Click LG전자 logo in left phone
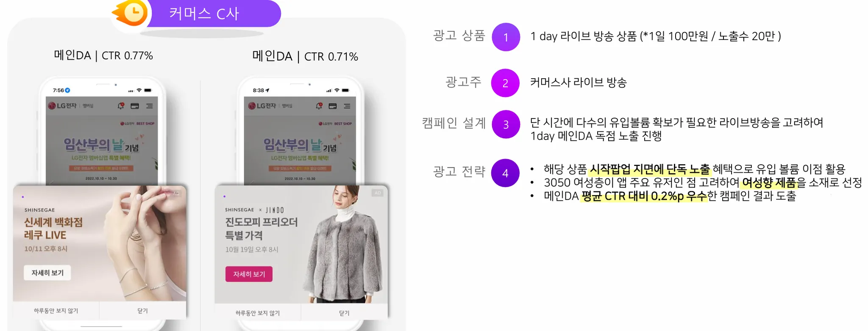The width and height of the screenshot is (868, 331). coord(62,106)
